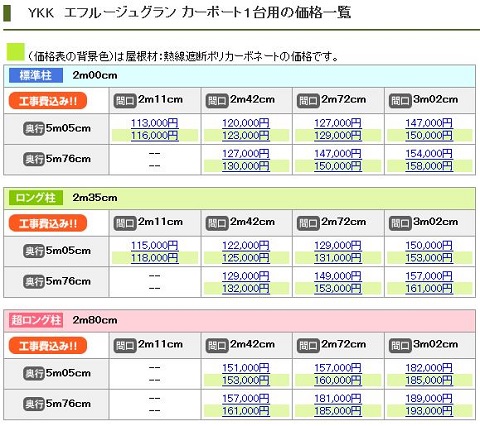Click the light green legend color square
This screenshot has width=480, height=426.
pos(16,52)
